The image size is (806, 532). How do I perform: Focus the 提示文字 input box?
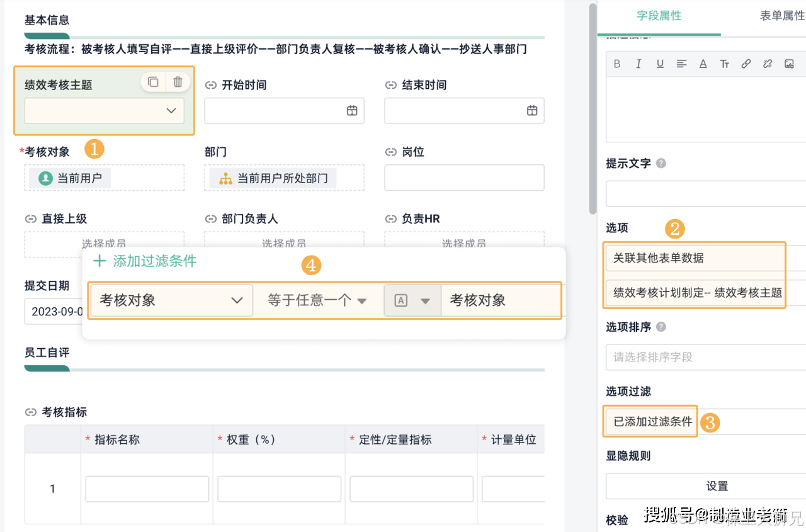point(706,193)
